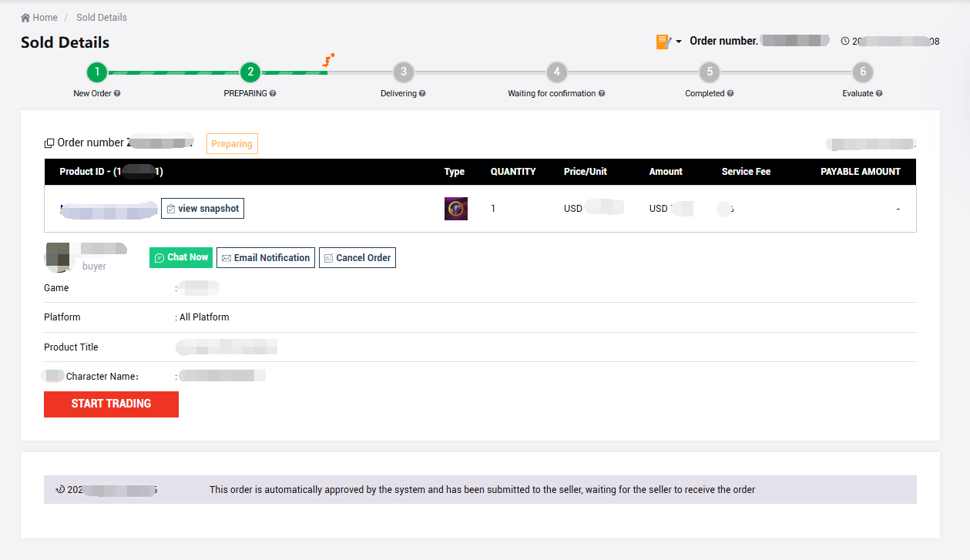
Task: Open the view snapshot button
Action: coord(203,209)
